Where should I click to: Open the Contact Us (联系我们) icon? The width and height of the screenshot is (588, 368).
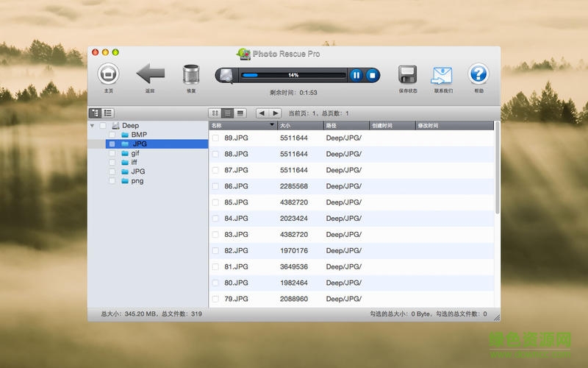(442, 74)
